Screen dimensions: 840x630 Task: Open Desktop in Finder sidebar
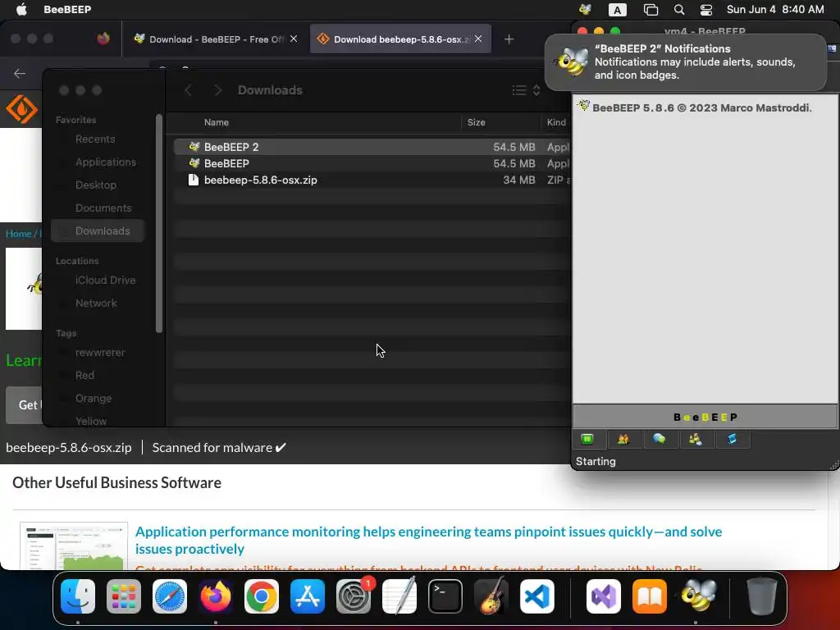click(x=95, y=185)
